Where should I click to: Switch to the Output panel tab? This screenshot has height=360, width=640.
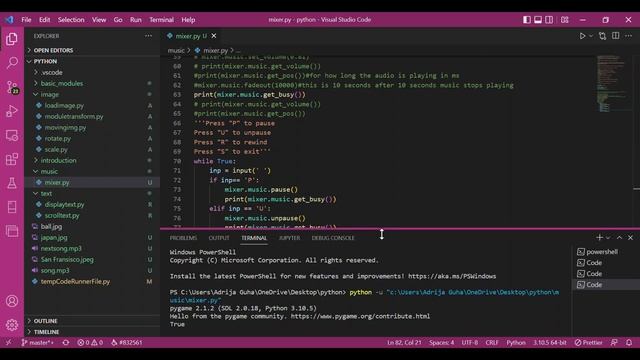(x=219, y=238)
